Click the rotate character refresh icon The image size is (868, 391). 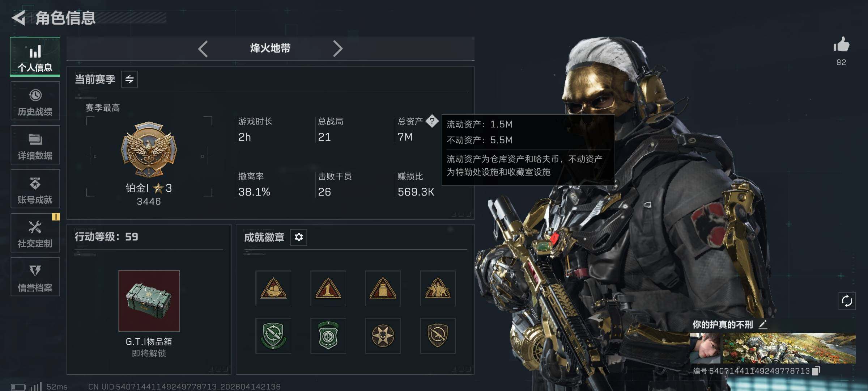click(x=847, y=301)
